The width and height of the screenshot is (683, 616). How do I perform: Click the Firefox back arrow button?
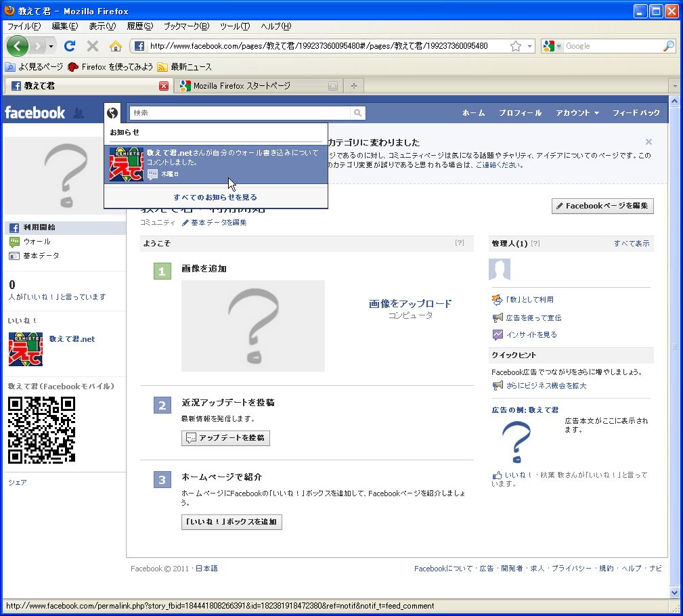click(x=18, y=46)
